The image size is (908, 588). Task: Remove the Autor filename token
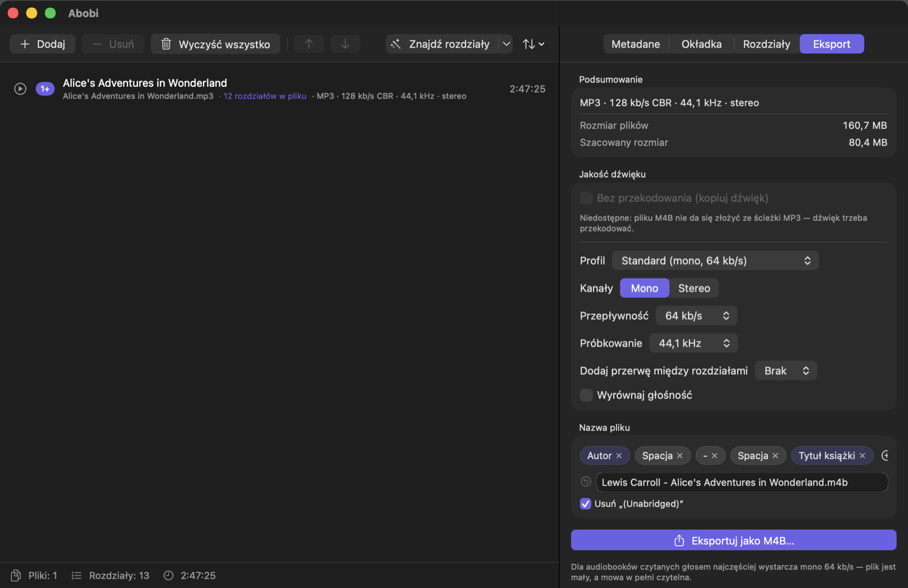(619, 456)
